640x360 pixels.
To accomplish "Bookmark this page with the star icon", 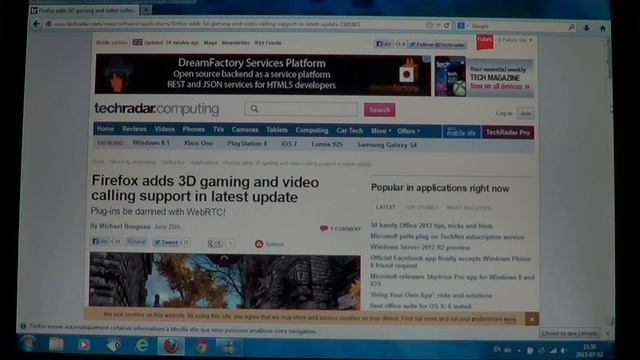I will tap(429, 25).
